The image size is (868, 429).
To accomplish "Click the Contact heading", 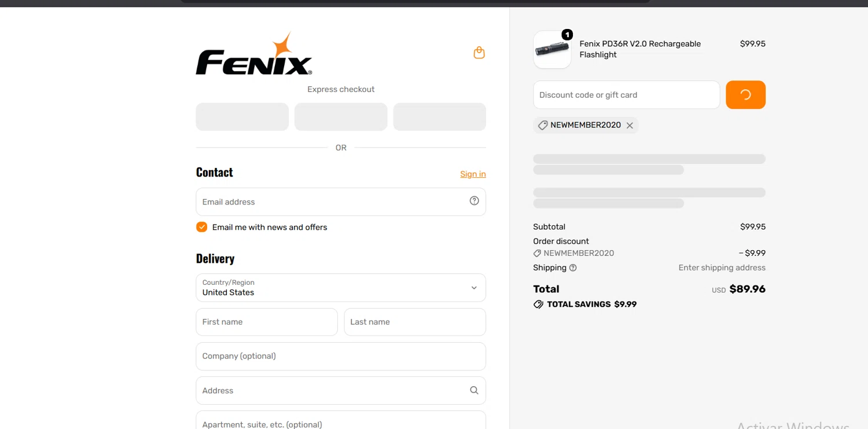I will [x=214, y=173].
